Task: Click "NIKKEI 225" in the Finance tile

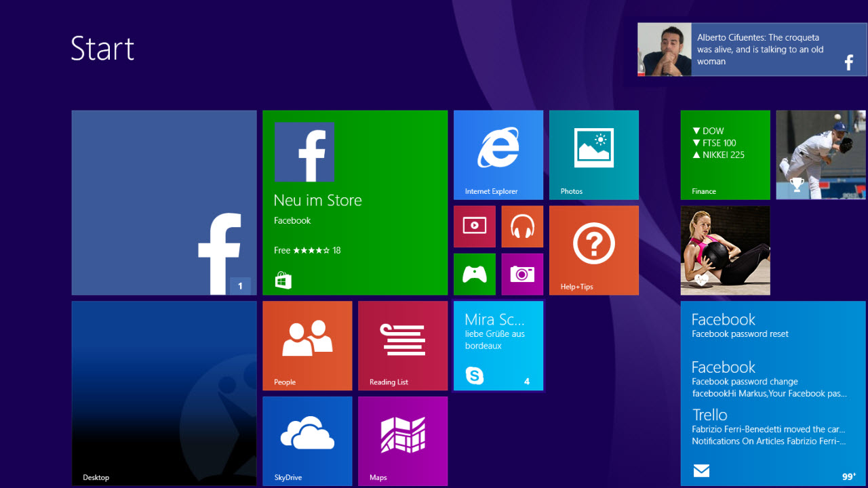Action: point(724,155)
